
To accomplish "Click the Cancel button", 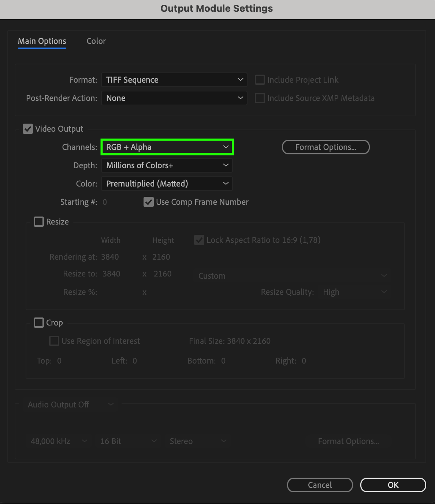I will click(320, 485).
